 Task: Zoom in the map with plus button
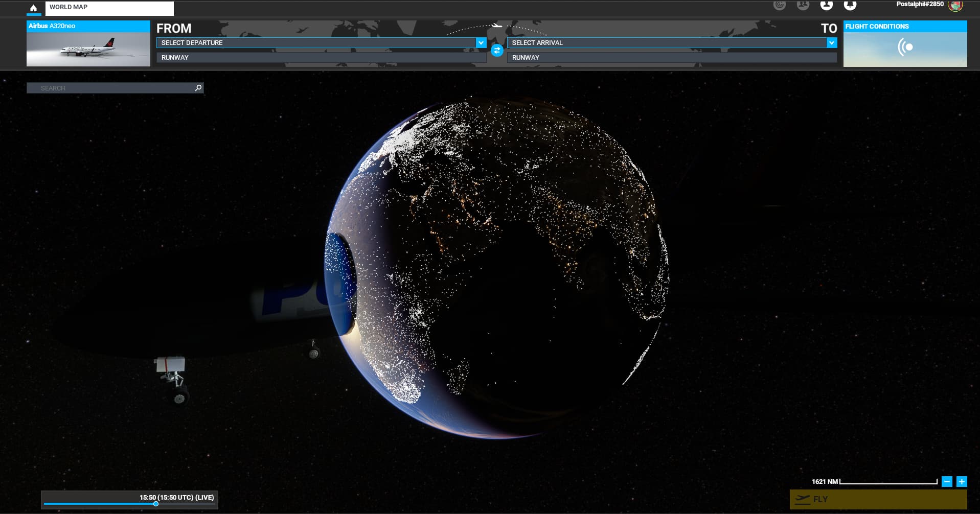pos(962,481)
